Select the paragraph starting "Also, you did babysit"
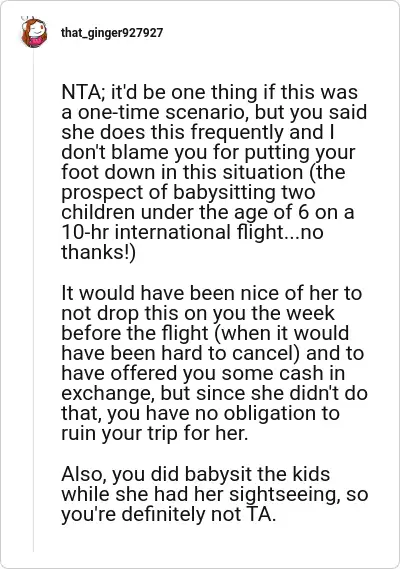Viewport: 400px width, 569px height. [215, 494]
